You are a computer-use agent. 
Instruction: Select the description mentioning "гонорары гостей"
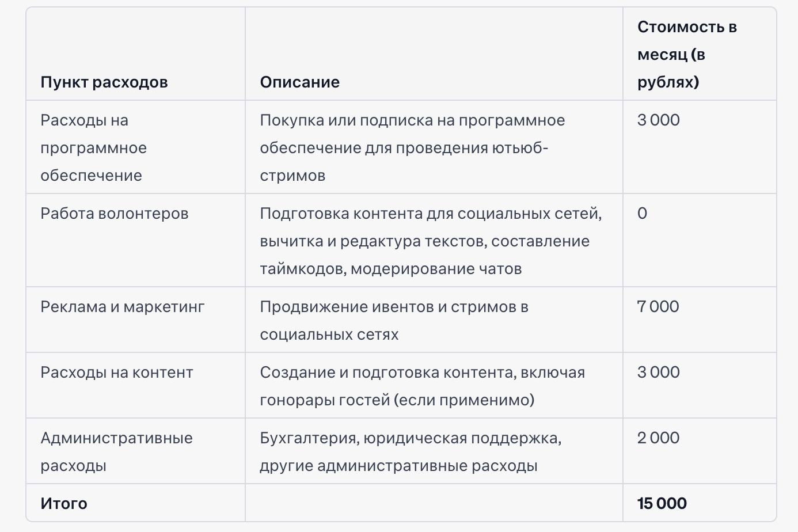pos(422,386)
